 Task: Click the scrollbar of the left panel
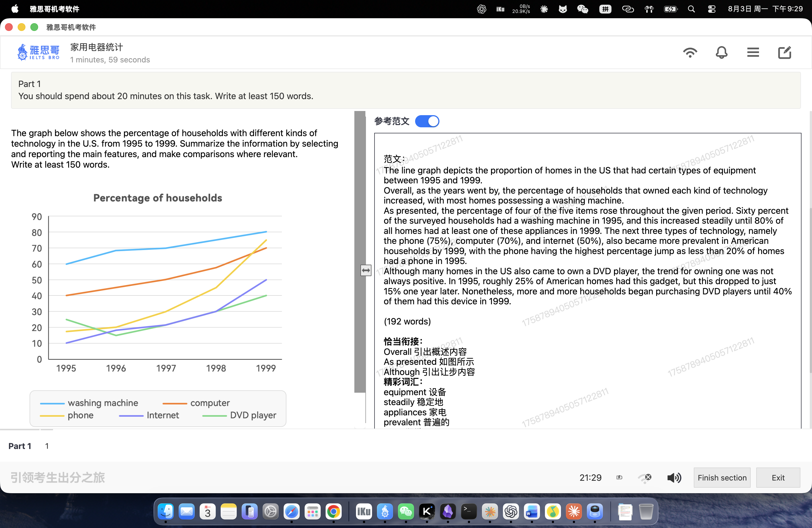tap(360, 252)
